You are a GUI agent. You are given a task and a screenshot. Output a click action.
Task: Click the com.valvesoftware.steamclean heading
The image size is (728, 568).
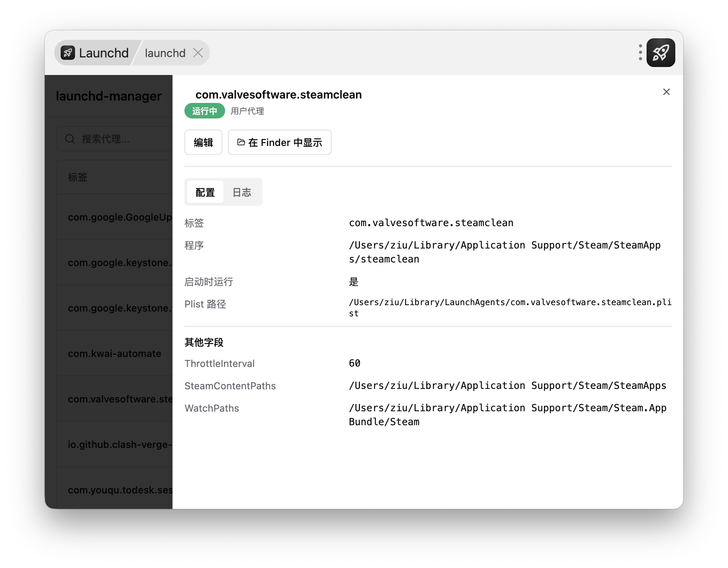(279, 95)
